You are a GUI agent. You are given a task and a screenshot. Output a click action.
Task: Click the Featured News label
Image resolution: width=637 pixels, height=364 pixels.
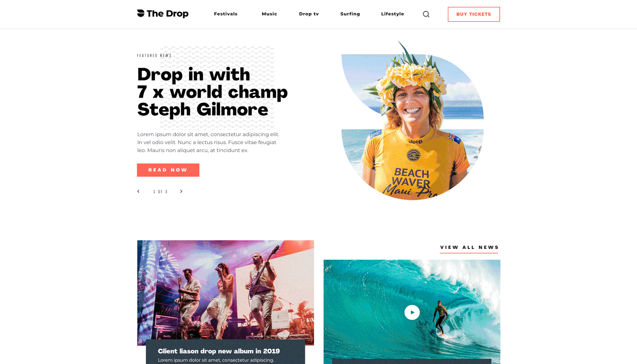click(x=154, y=56)
